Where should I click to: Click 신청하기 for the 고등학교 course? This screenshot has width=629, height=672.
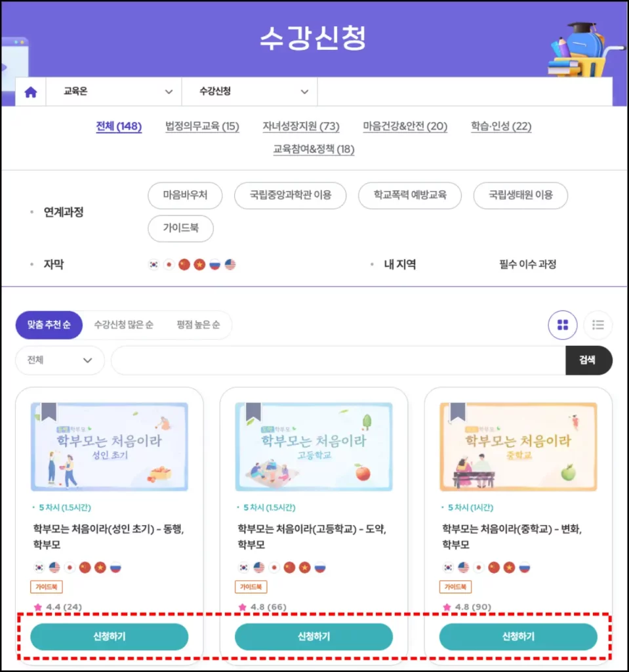[x=314, y=637]
